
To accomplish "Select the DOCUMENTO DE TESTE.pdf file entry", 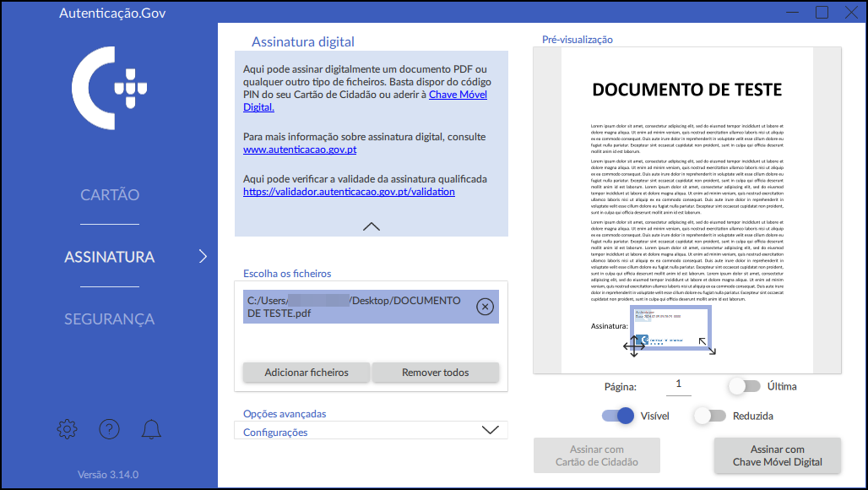I will [x=371, y=307].
